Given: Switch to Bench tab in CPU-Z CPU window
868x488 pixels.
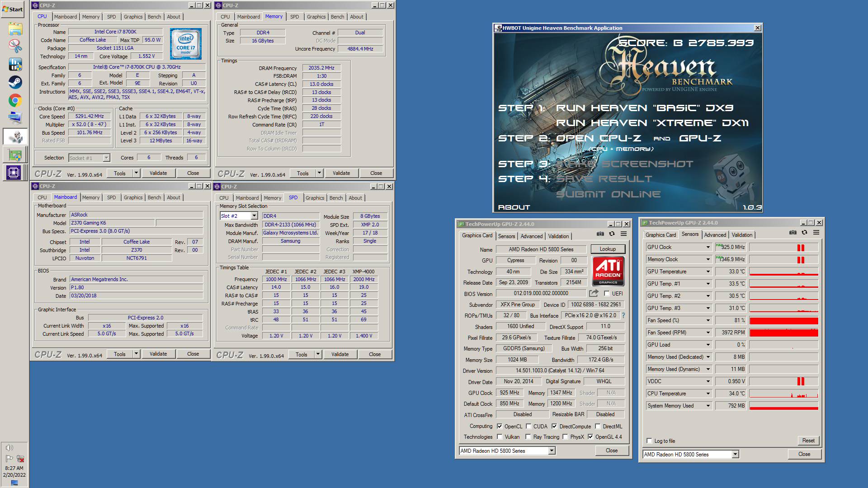Looking at the screenshot, I should pos(154,17).
